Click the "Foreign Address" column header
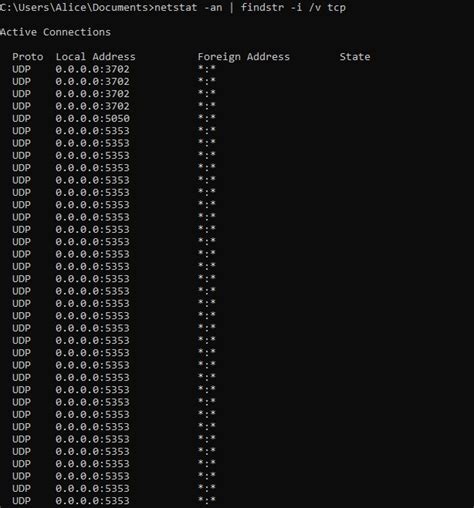Viewport: 474px width, 508px height. (244, 57)
